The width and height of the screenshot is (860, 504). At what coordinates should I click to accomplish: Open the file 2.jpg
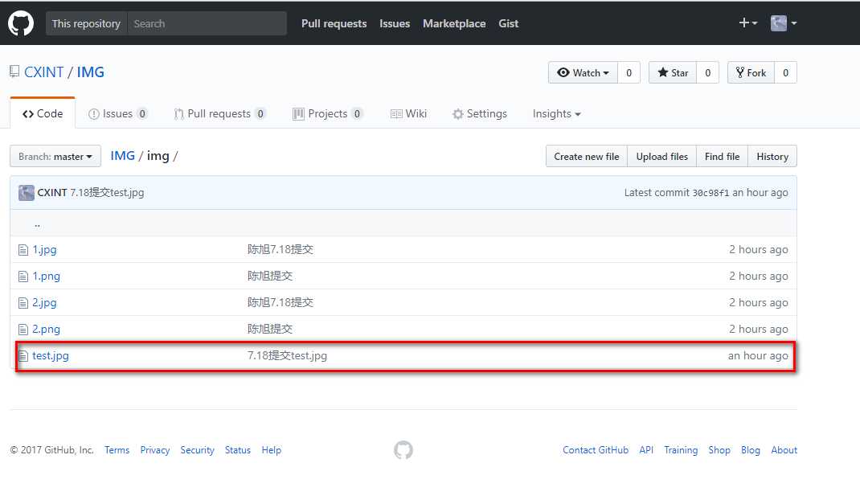(44, 302)
